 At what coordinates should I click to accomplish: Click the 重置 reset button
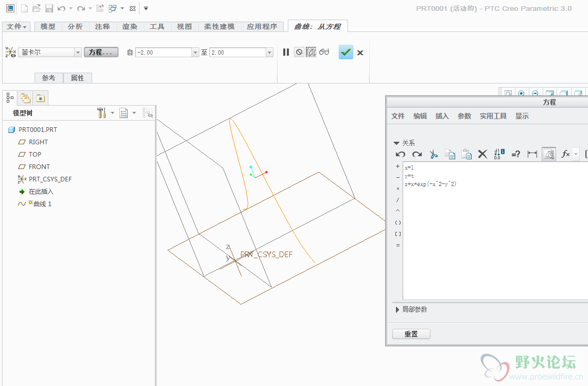(411, 334)
